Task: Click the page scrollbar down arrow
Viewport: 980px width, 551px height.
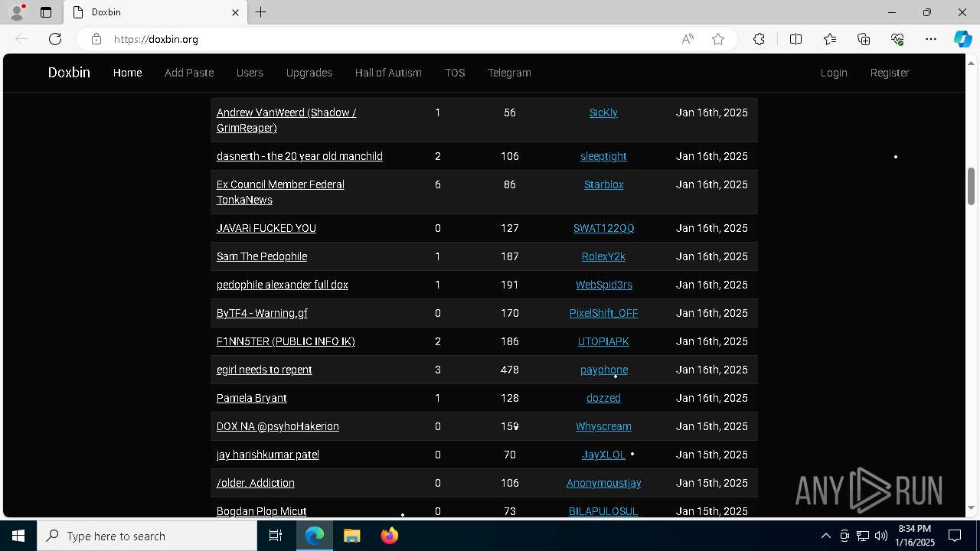Action: 972,508
